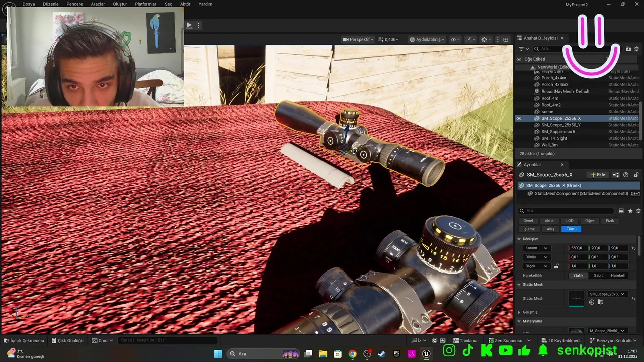Screen dimensions: 644x362
Task: Click Konum X value 5500,0 field
Action: click(x=578, y=248)
